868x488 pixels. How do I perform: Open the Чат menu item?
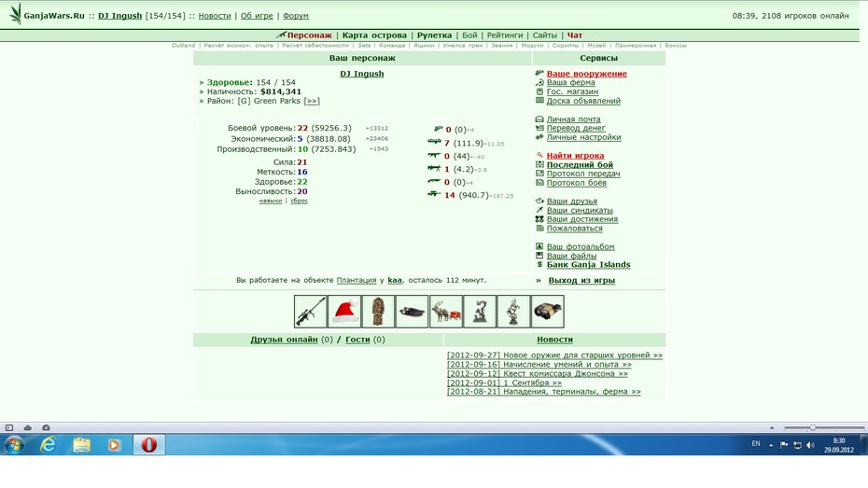click(x=575, y=35)
